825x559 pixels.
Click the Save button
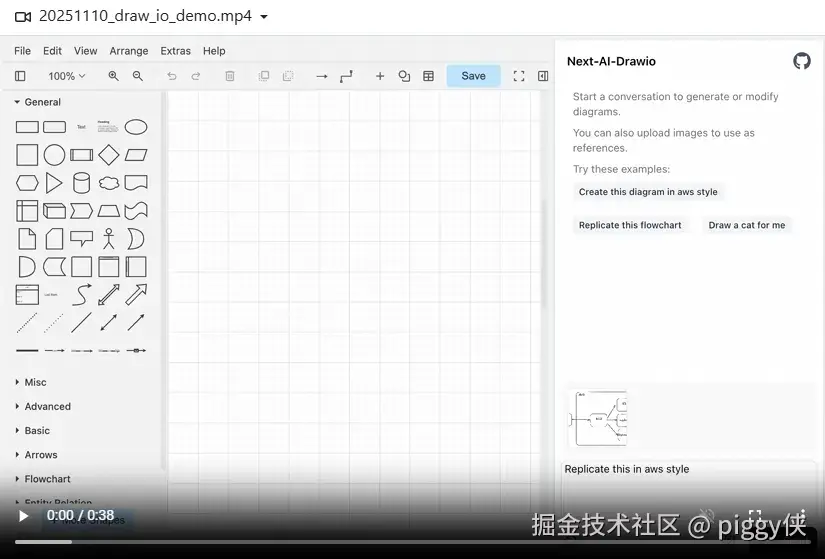[x=474, y=76]
